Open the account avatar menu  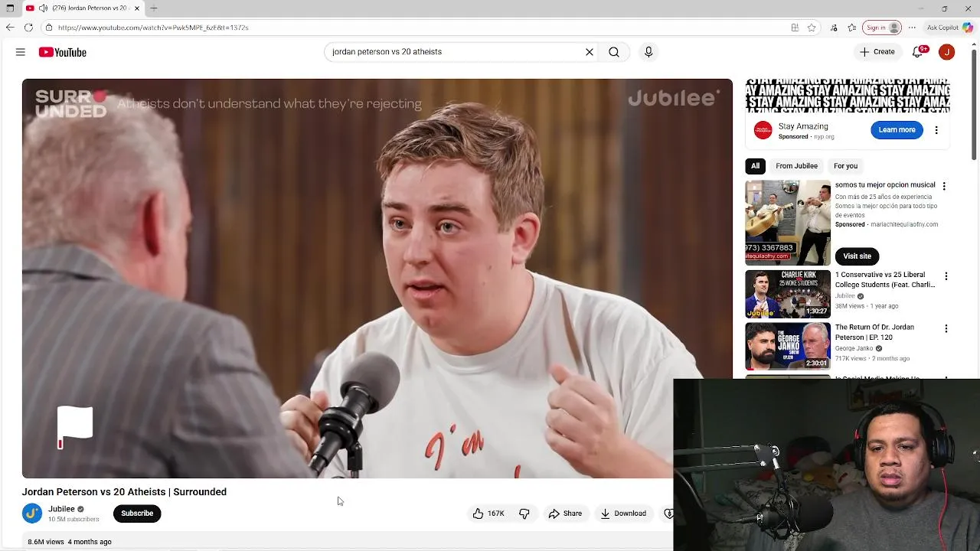[947, 52]
